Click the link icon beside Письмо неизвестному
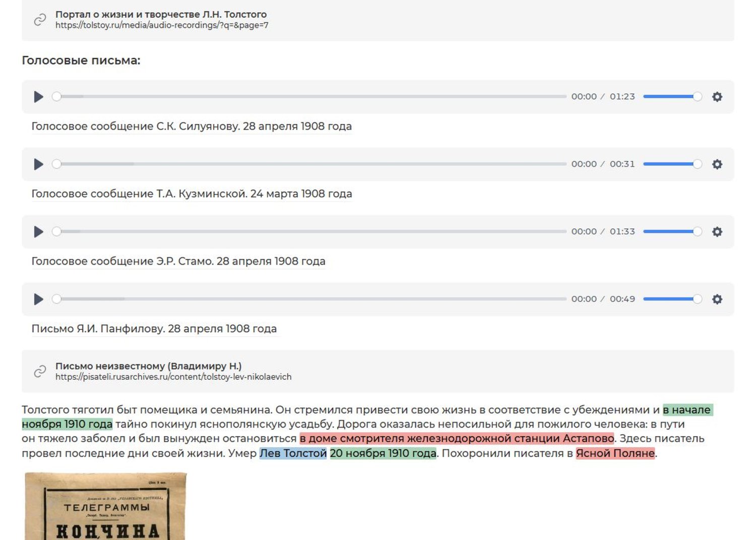 [40, 372]
